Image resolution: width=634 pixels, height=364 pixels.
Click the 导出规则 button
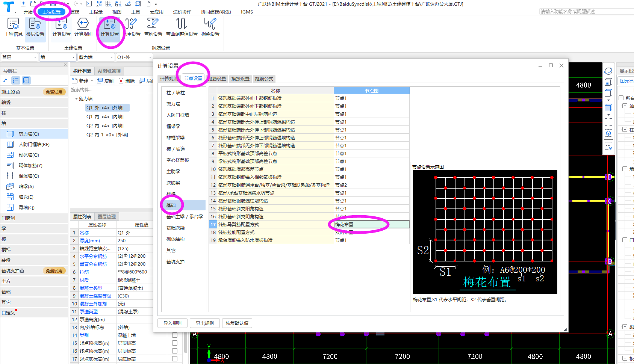(205, 323)
